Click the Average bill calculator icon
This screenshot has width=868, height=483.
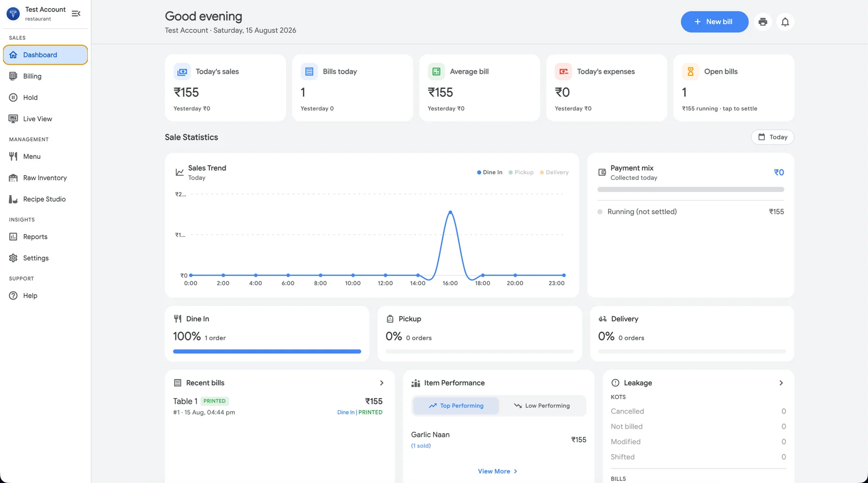(436, 71)
